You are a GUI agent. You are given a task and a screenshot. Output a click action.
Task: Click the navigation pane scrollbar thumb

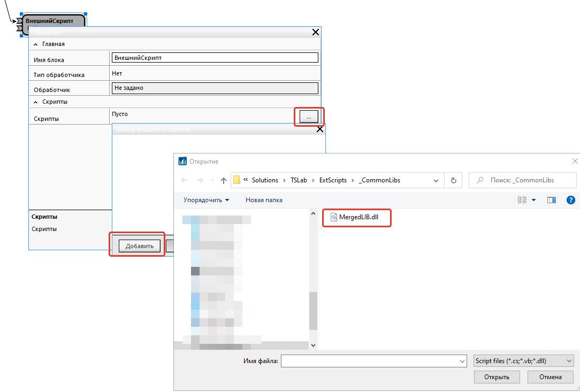click(x=314, y=311)
